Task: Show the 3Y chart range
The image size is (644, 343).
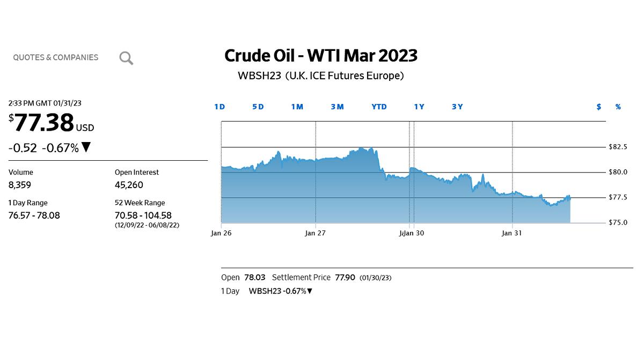Action: 457,107
